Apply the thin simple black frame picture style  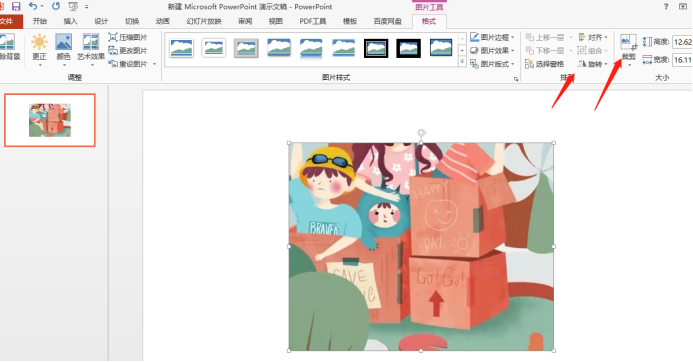click(441, 48)
